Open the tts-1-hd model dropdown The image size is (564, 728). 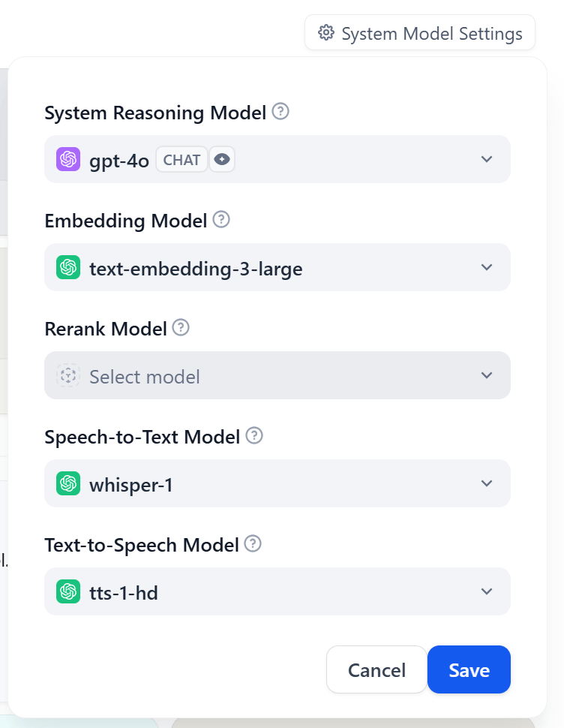click(x=277, y=591)
